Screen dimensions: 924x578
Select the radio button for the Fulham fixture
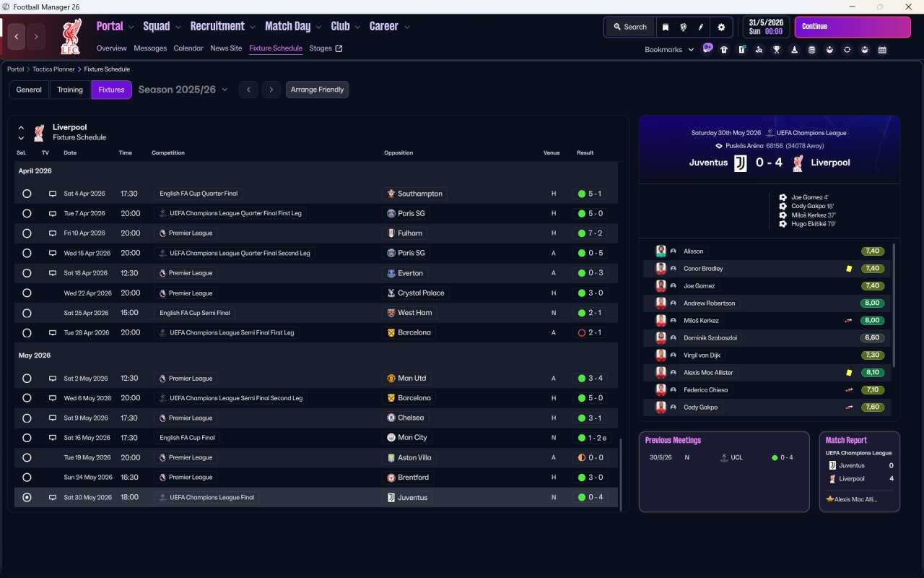pyautogui.click(x=27, y=233)
